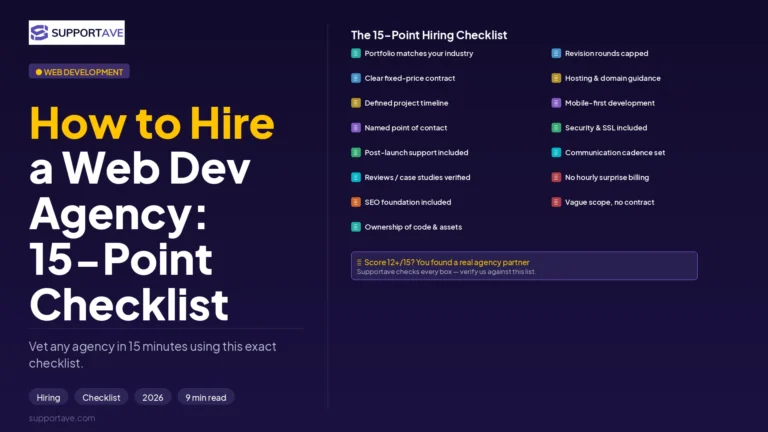Screen dimensions: 768x432
Task: Click icon beside Vague scope, no contract
Action: coord(556,202)
